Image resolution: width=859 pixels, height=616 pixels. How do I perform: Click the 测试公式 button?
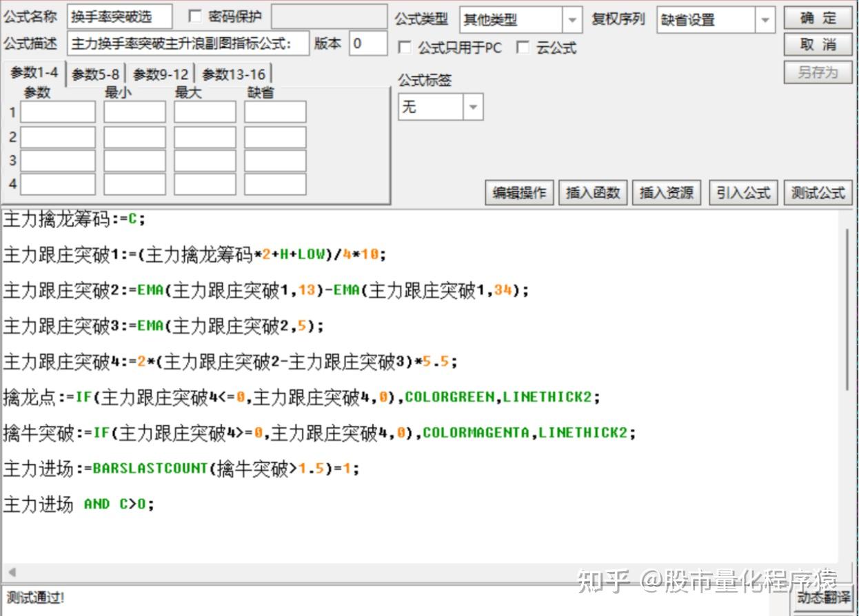coord(818,193)
